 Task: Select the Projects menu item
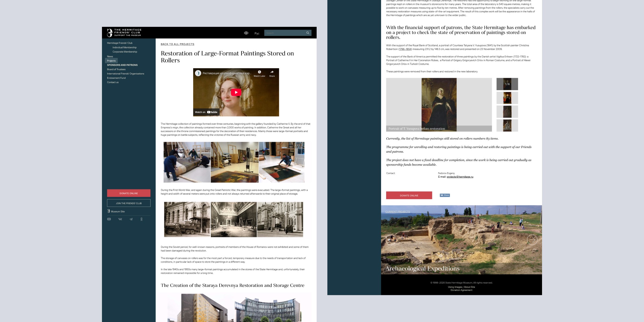[x=111, y=61]
